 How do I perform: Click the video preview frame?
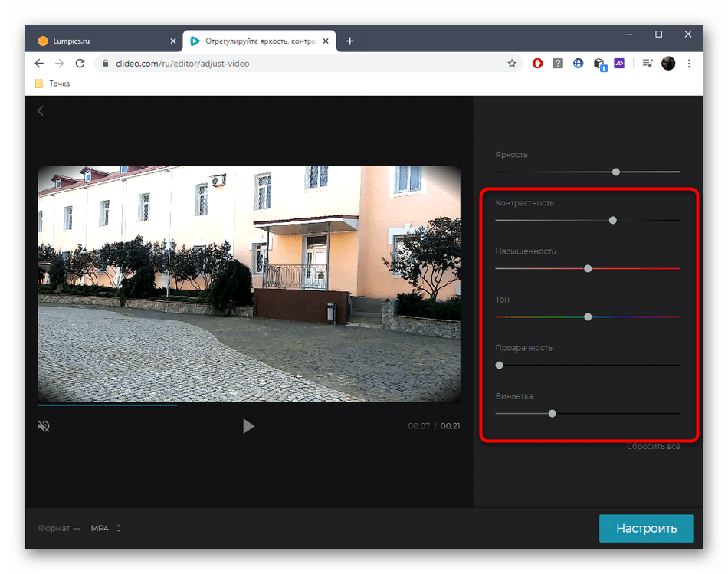pos(249,284)
